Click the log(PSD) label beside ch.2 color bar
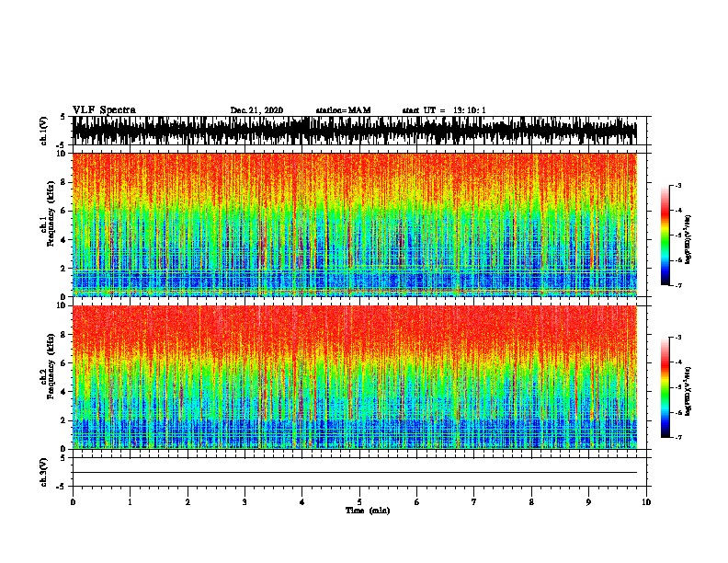 pyautogui.click(x=688, y=392)
